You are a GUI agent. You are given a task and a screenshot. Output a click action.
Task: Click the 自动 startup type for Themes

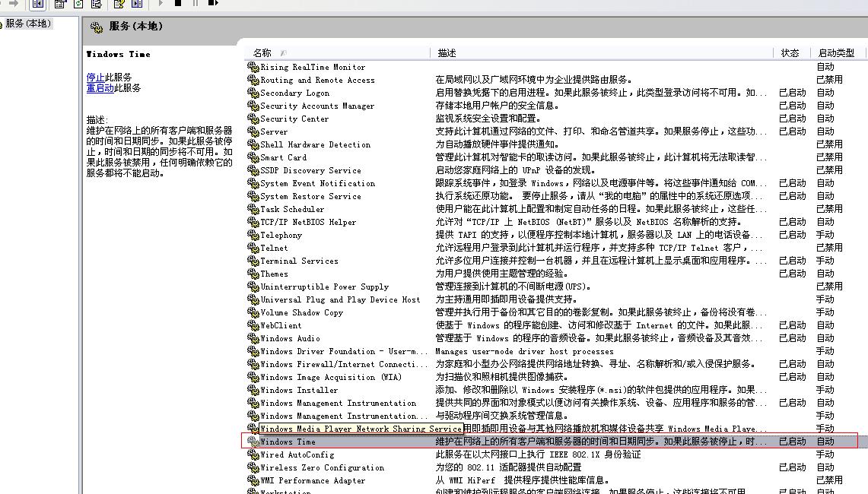coord(825,274)
